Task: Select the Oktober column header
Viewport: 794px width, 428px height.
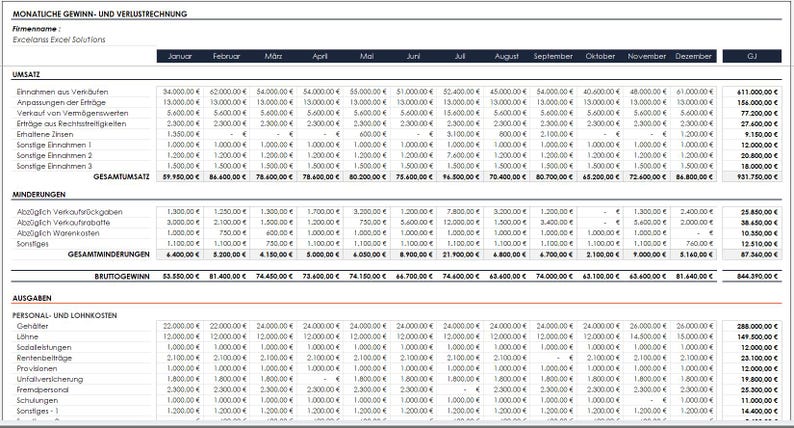Action: [x=600, y=56]
